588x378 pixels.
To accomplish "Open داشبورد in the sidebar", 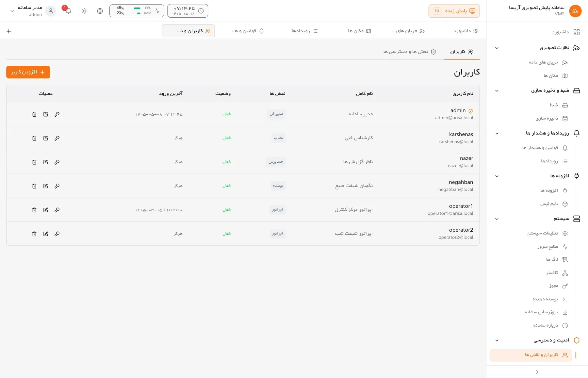I will click(565, 32).
